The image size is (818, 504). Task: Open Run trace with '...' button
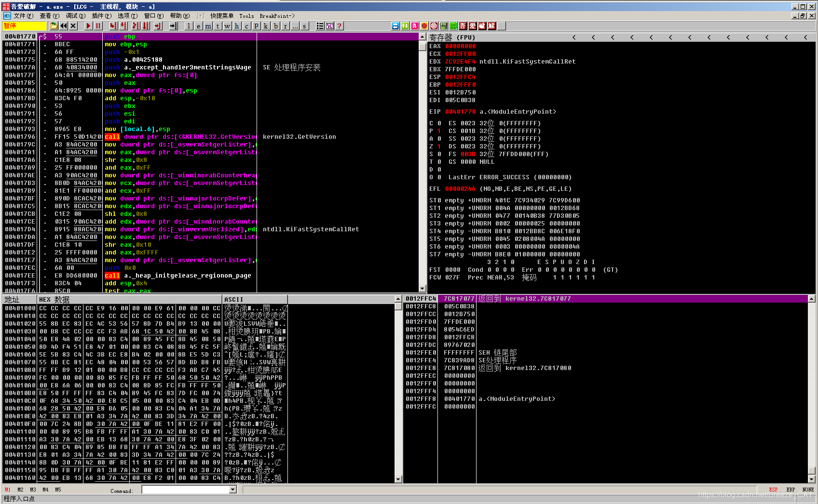pos(295,26)
